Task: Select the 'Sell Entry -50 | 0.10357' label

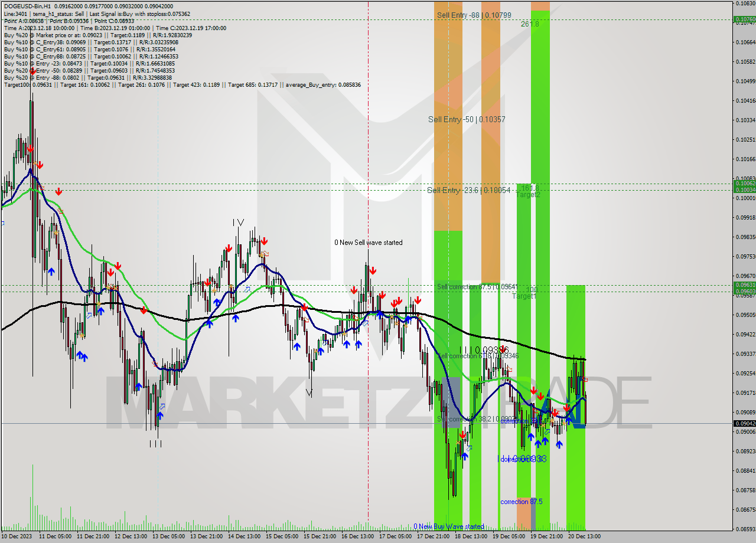Action: pos(467,119)
